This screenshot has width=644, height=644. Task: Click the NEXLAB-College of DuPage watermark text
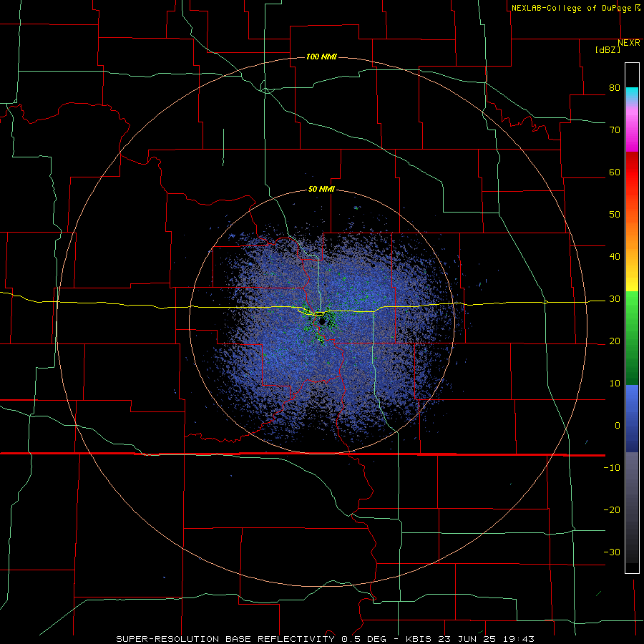pos(575,8)
